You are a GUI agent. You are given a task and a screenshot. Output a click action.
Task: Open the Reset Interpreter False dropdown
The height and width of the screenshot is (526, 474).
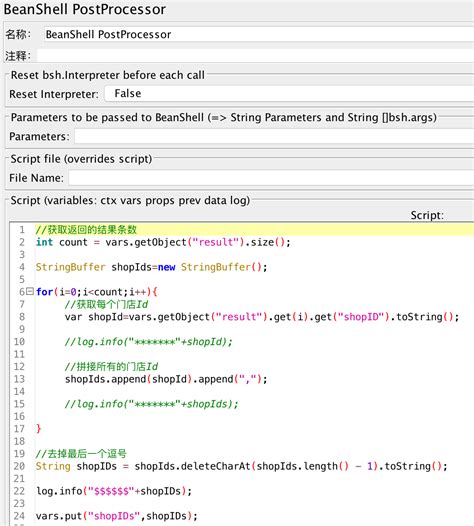coord(289,94)
